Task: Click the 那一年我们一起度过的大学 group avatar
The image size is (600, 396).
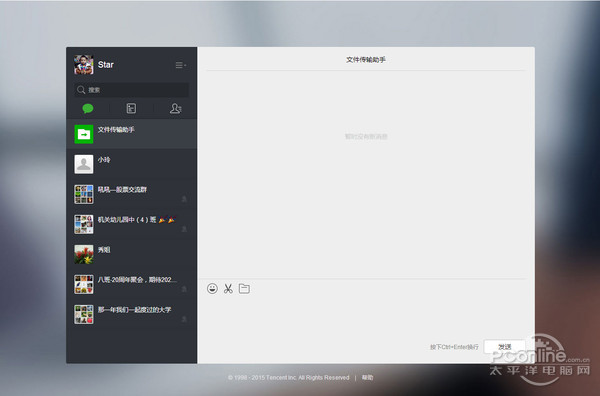Action: 84,315
